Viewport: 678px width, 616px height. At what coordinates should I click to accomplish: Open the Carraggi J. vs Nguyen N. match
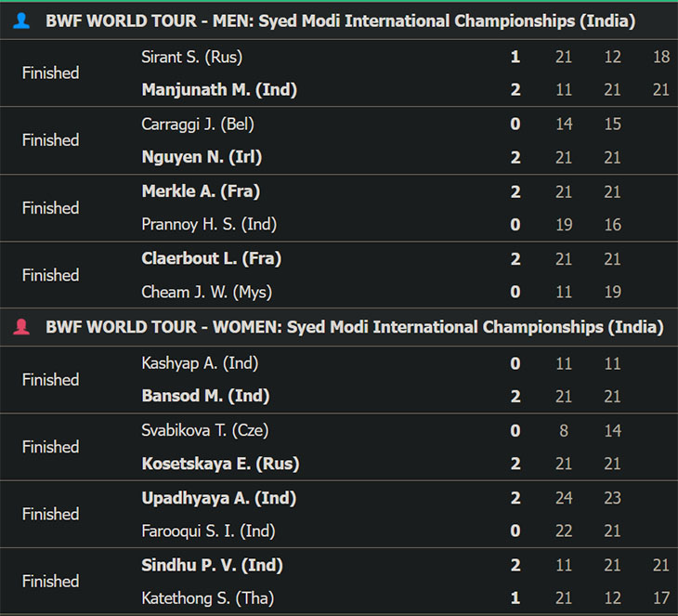(339, 140)
